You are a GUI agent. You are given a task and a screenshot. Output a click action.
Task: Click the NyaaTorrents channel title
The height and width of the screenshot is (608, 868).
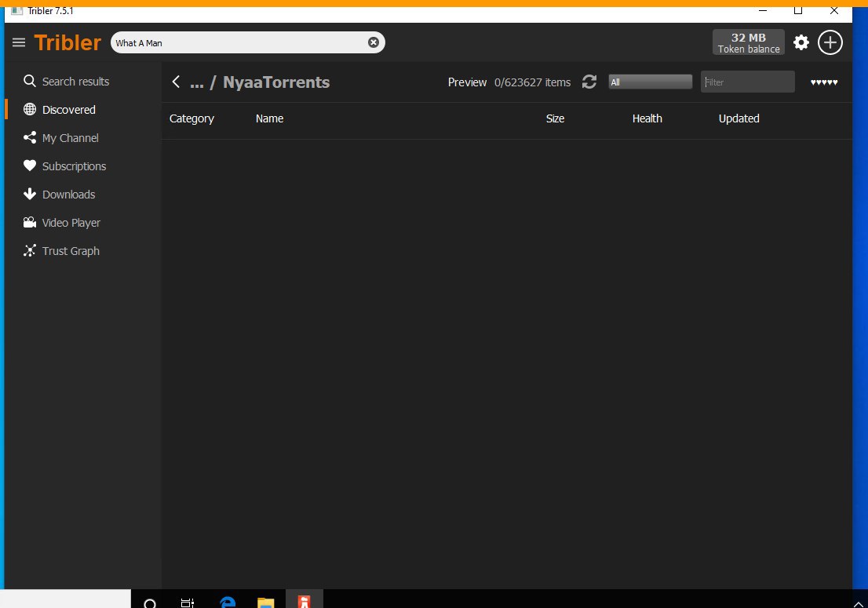pos(276,82)
